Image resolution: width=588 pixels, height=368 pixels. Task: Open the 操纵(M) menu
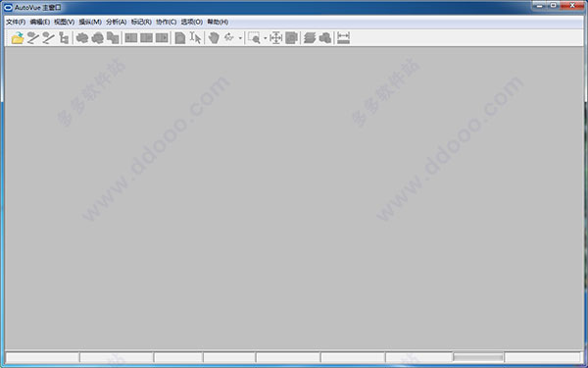pyautogui.click(x=90, y=22)
